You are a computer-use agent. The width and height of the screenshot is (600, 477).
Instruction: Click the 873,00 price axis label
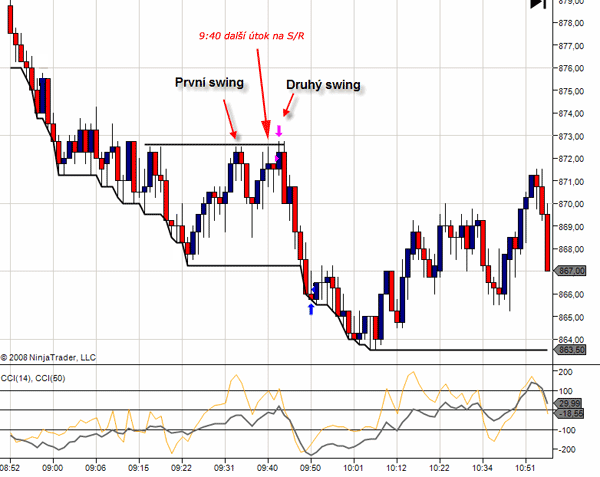(x=571, y=136)
